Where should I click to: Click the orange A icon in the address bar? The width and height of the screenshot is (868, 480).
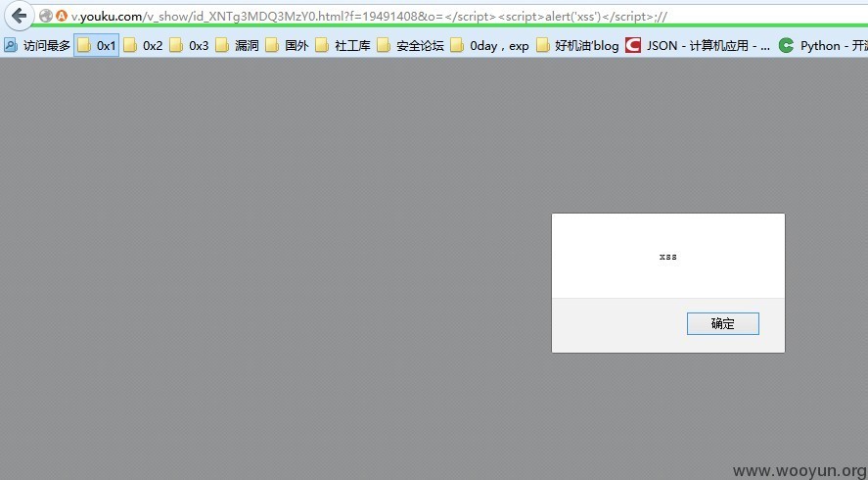pyautogui.click(x=62, y=16)
